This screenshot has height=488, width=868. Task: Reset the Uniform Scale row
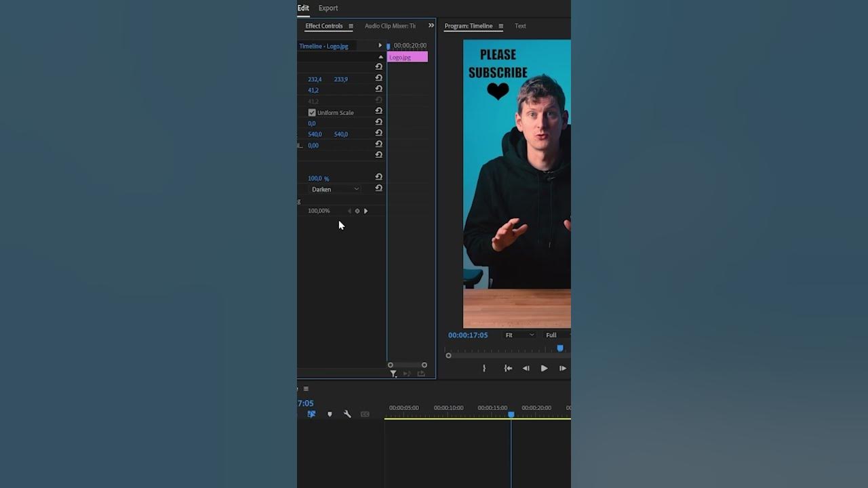(379, 110)
